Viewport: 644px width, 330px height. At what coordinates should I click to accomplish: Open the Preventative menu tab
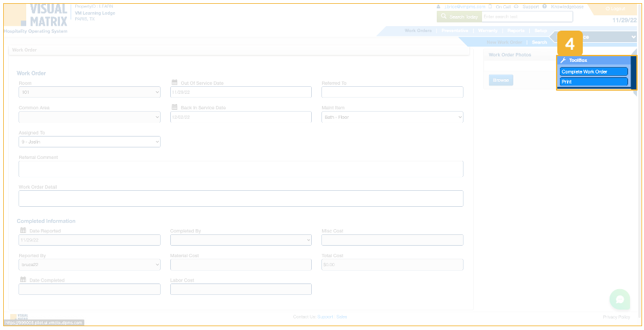[x=455, y=31]
